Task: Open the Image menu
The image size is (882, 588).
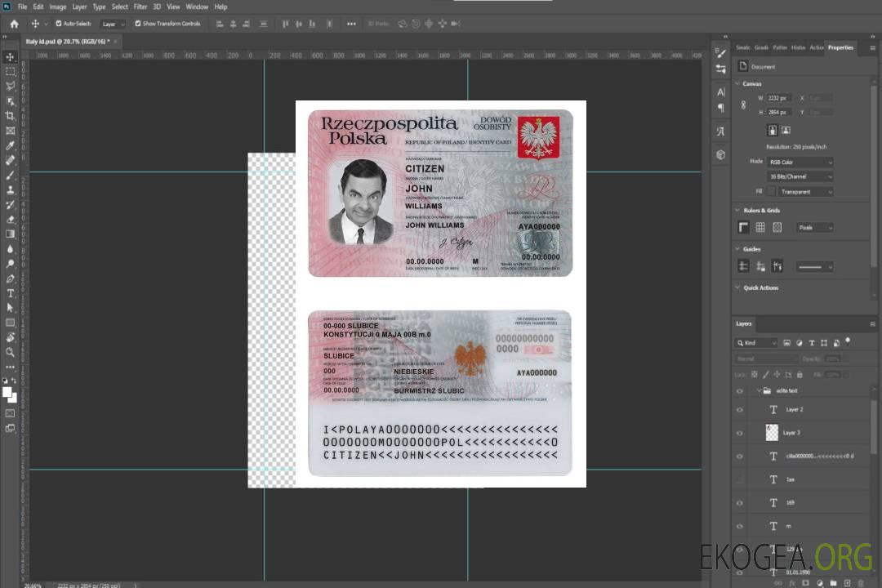Action: pyautogui.click(x=58, y=7)
